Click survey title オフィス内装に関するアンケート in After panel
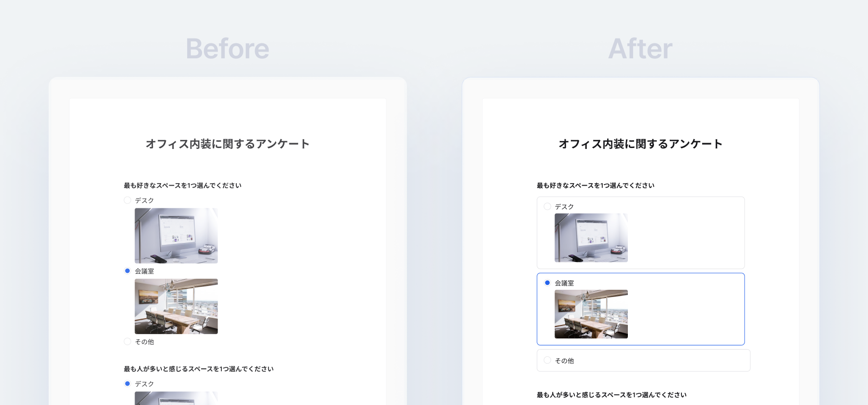The height and width of the screenshot is (405, 868). [x=640, y=144]
